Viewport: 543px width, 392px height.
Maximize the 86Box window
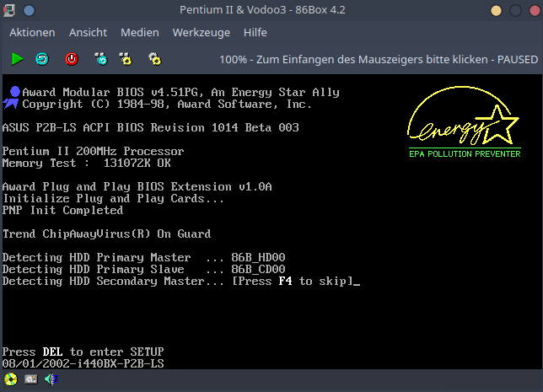click(515, 10)
